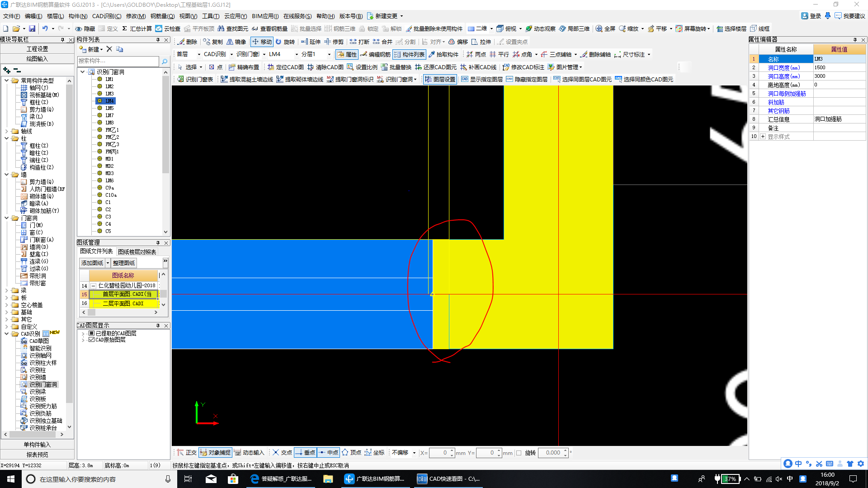Click 定位CAD图 locate drawing tool
The height and width of the screenshot is (488, 868).
click(x=286, y=67)
